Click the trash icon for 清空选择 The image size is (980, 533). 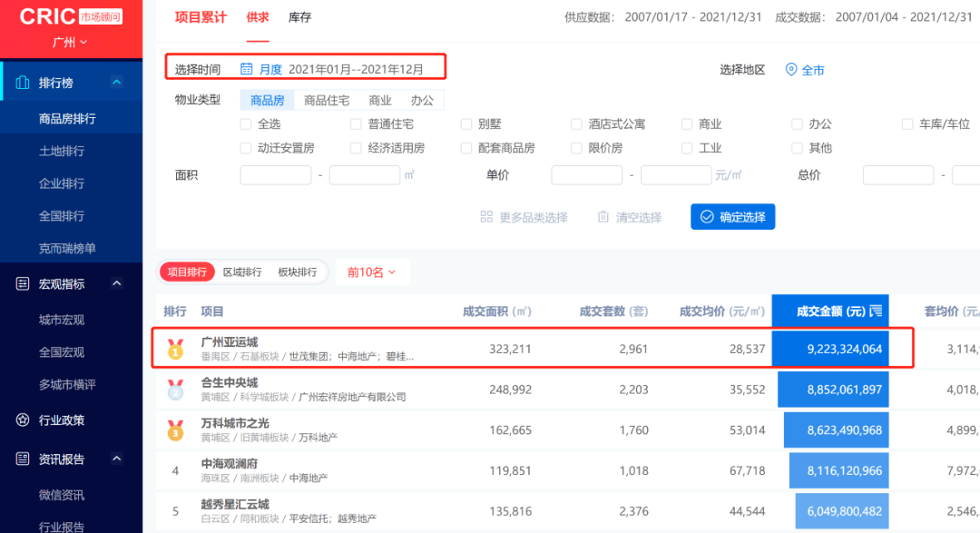603,217
